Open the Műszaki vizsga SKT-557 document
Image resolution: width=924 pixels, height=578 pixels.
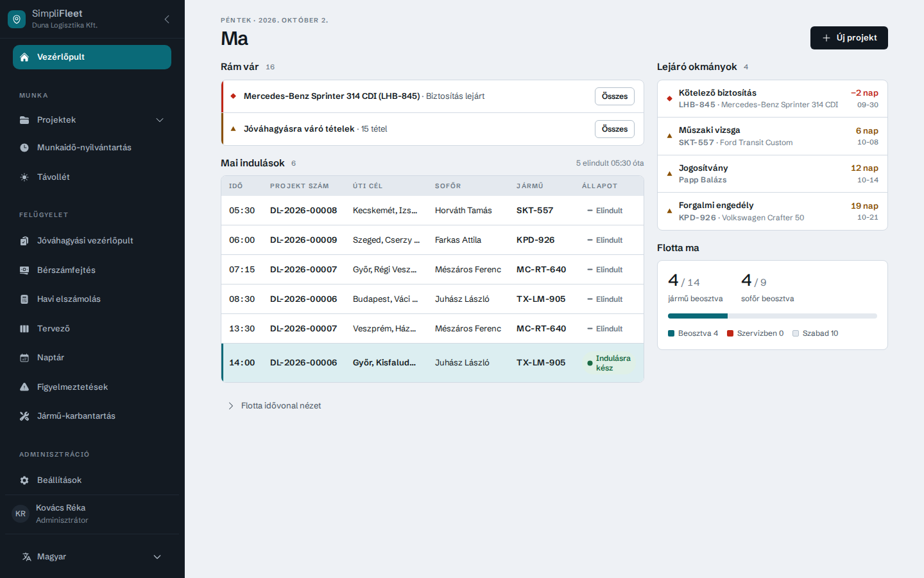pos(773,136)
